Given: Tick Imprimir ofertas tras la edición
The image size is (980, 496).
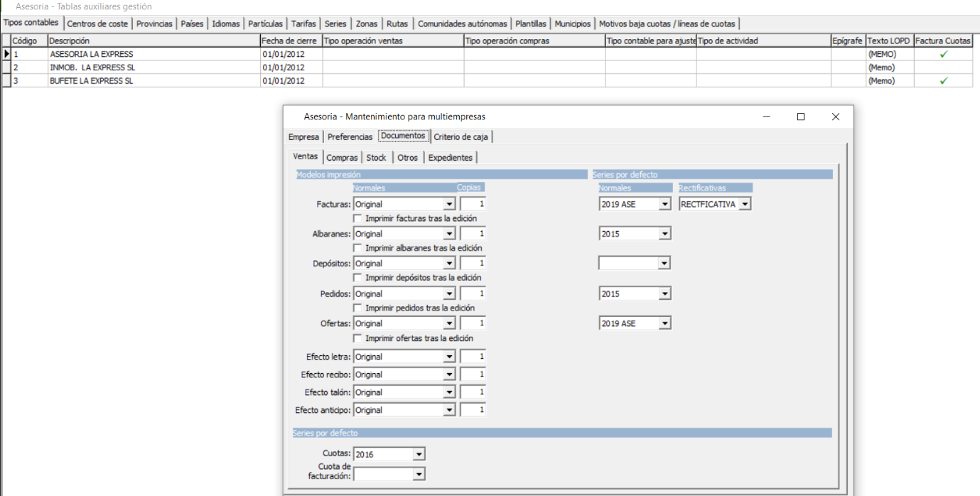Looking at the screenshot, I should click(358, 339).
